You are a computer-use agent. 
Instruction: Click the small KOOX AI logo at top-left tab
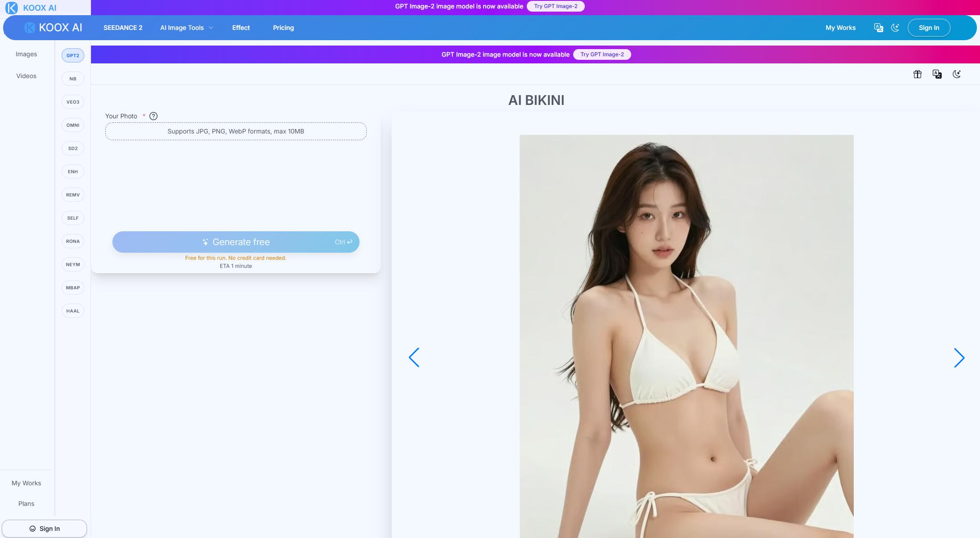point(31,8)
